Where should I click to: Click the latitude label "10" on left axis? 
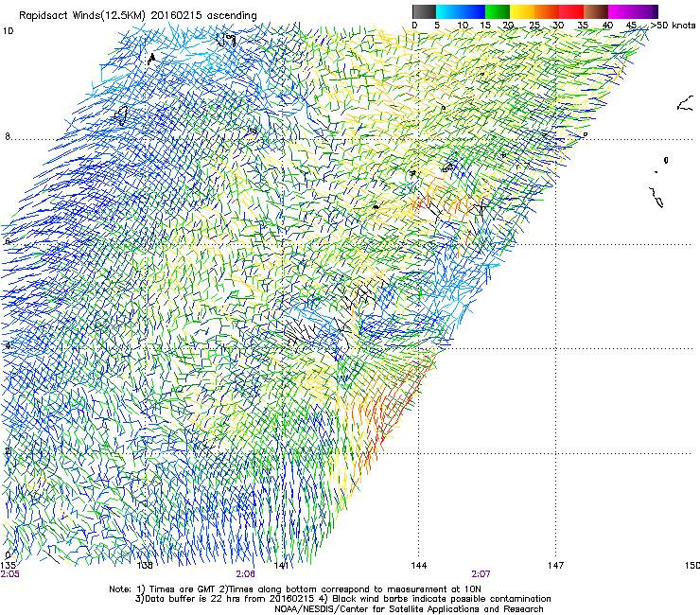(x=8, y=31)
